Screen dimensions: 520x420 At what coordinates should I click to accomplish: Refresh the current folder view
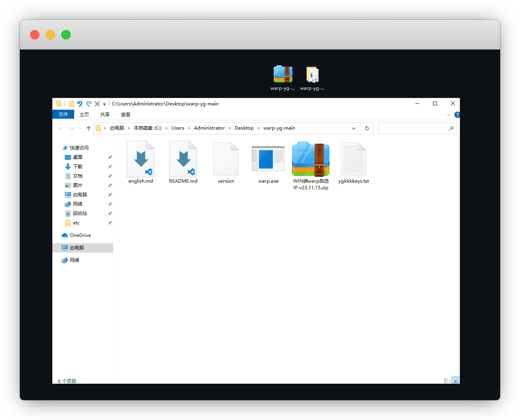coord(367,128)
